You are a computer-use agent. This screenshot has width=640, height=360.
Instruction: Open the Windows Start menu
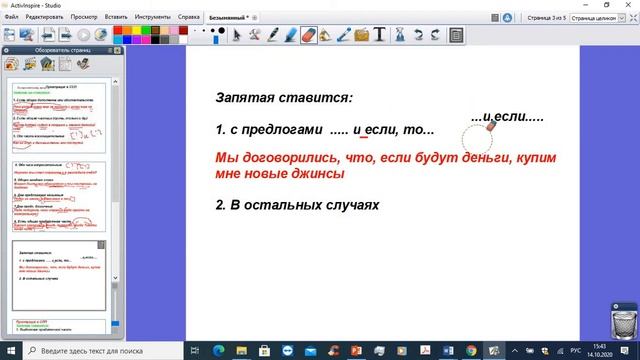click(x=11, y=351)
